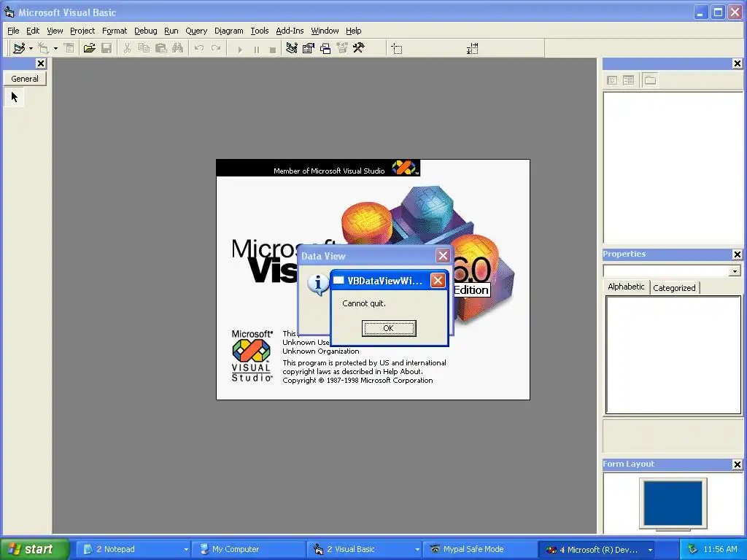Click the system tray network icon

click(693, 549)
